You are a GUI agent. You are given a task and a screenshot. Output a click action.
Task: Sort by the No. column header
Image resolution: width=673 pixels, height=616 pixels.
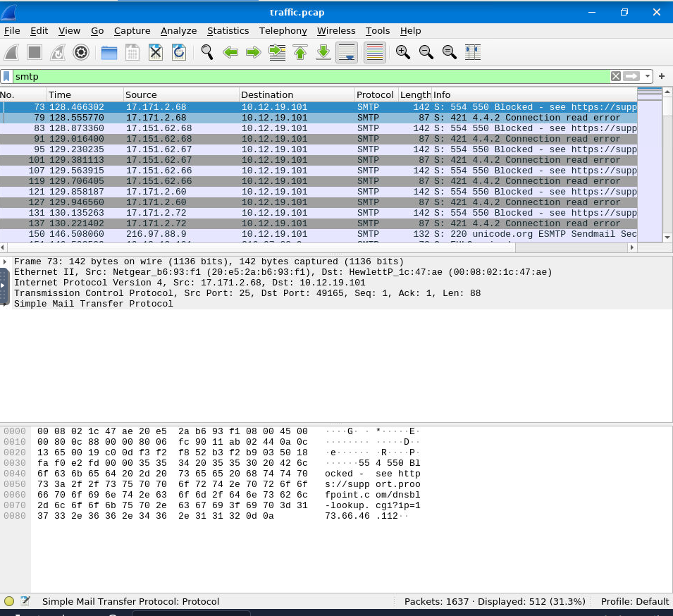coord(23,95)
